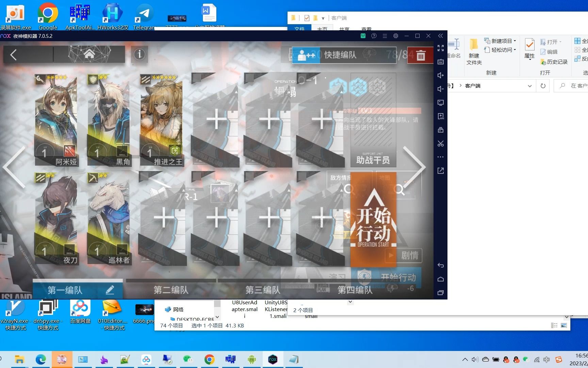
Task: Select operator card 夜刀
Action: pos(56,219)
